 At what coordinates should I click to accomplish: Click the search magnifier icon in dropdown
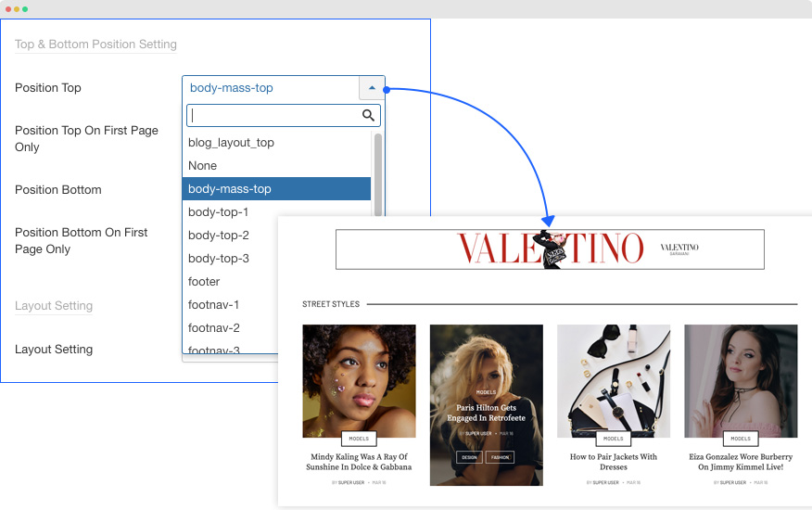tap(368, 115)
